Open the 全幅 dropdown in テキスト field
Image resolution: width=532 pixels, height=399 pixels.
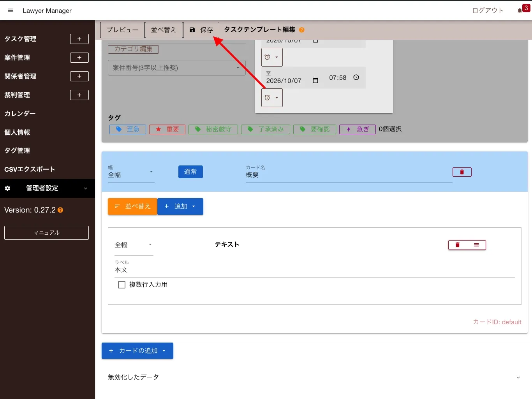click(134, 245)
